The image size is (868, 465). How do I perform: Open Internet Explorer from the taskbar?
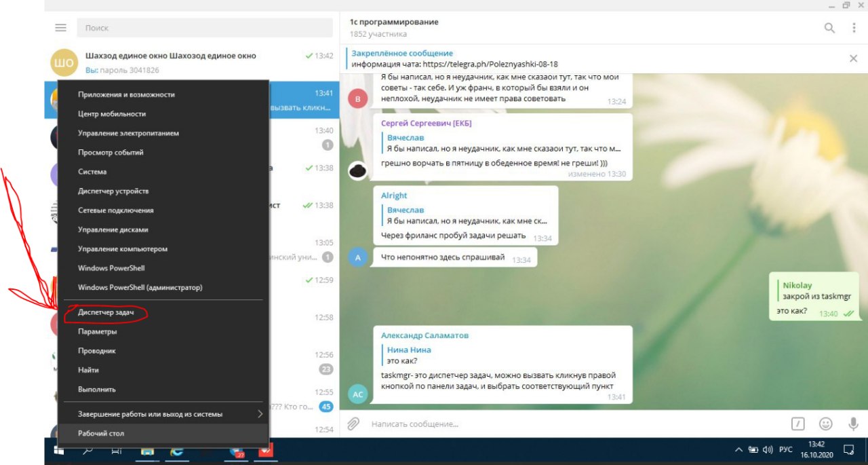[x=176, y=451]
